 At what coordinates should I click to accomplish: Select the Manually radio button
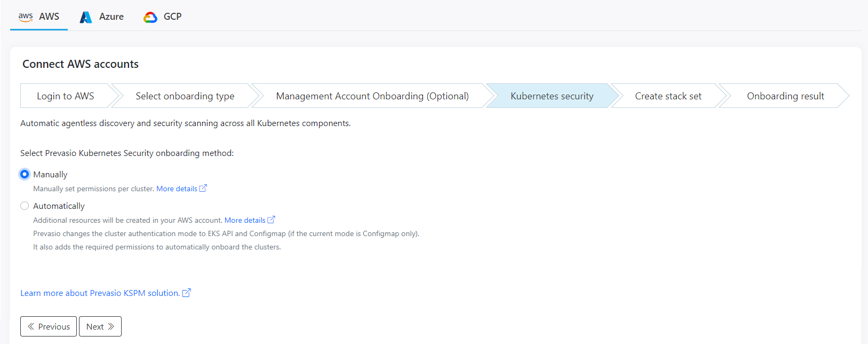coord(25,174)
